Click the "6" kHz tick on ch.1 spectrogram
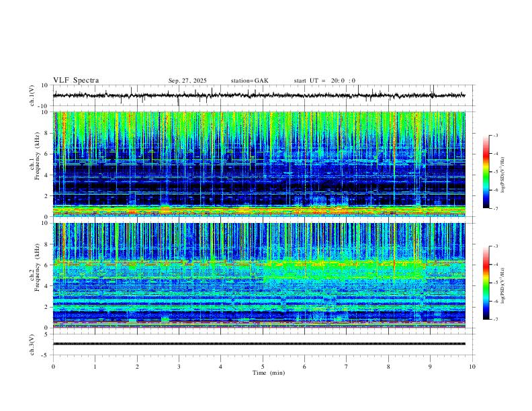The height and width of the screenshot is (411, 532). tap(46, 154)
